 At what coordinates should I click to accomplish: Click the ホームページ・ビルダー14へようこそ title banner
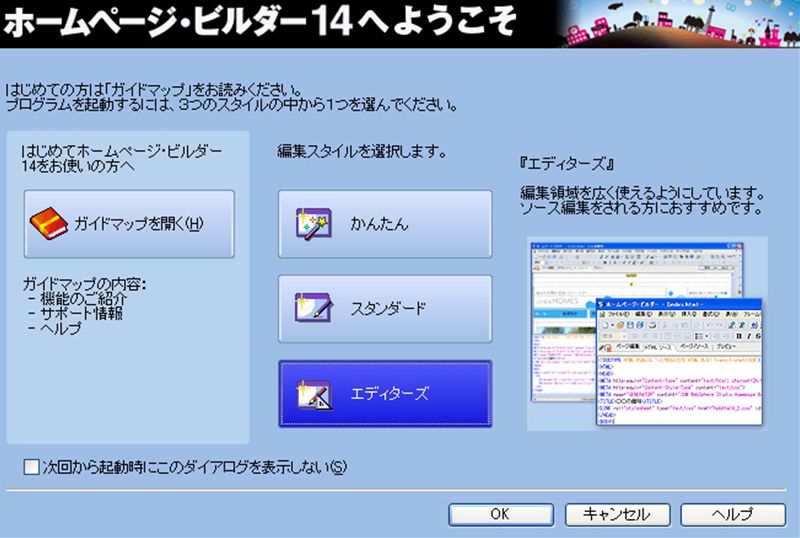tap(400, 24)
